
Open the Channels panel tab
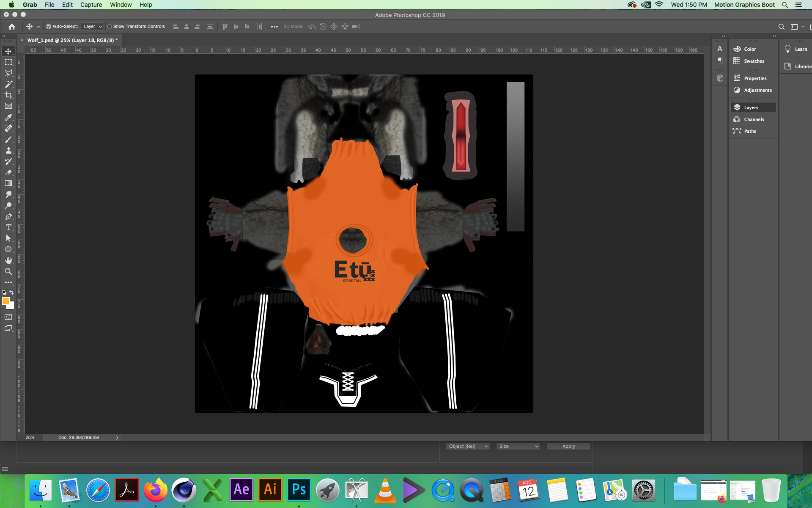[x=754, y=119]
